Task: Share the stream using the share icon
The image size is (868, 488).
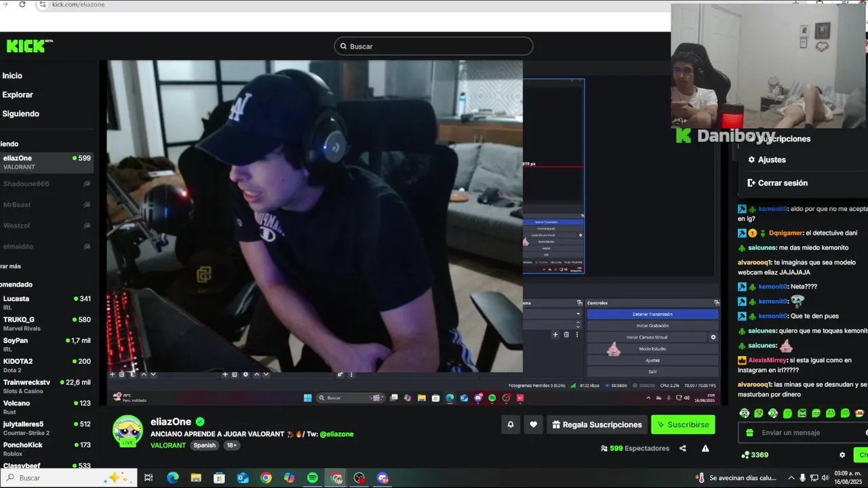Action: click(683, 448)
